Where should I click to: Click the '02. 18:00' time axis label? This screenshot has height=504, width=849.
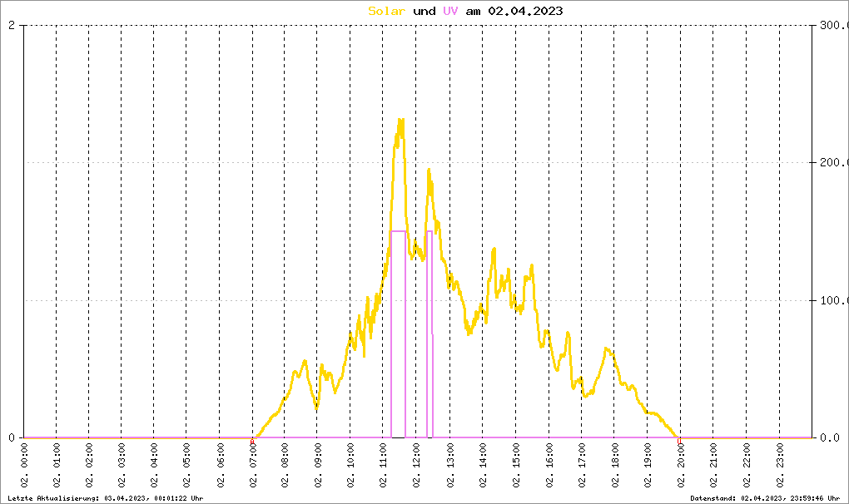[x=614, y=465]
